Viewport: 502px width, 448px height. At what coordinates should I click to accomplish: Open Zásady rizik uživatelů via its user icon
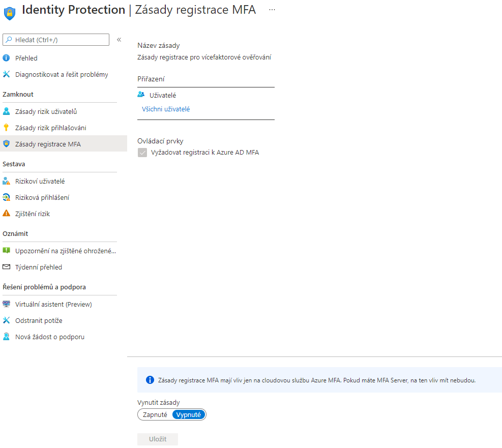(x=7, y=111)
